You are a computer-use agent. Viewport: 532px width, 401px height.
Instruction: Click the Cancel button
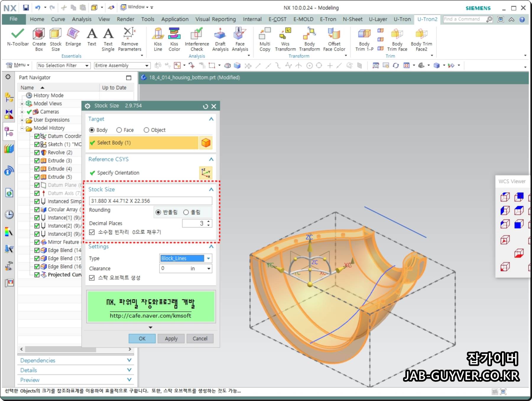tap(200, 338)
